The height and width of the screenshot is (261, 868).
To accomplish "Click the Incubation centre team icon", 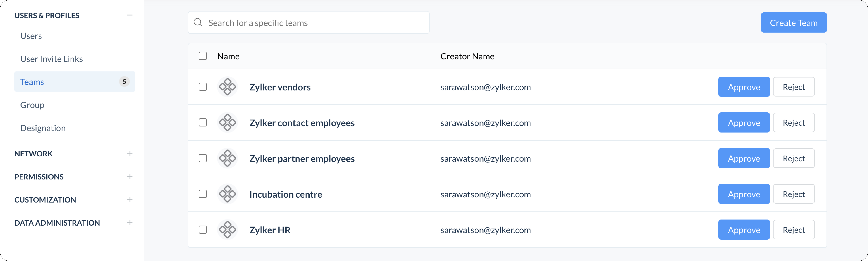I will point(228,194).
